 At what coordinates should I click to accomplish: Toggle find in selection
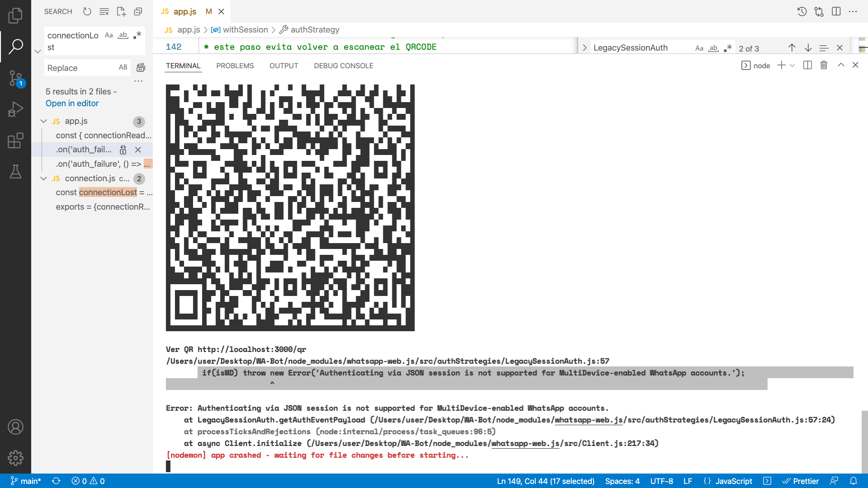(824, 48)
